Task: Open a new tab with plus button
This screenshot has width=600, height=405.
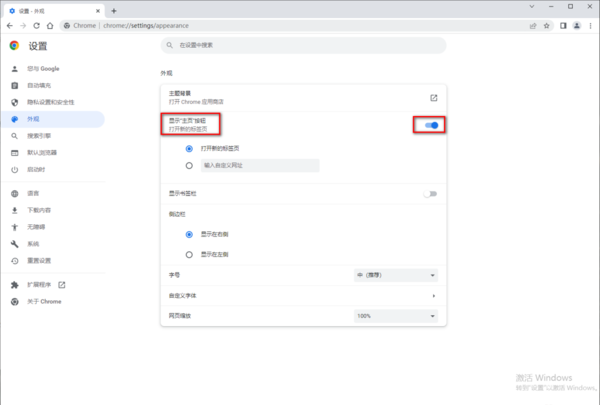Action: tap(114, 11)
